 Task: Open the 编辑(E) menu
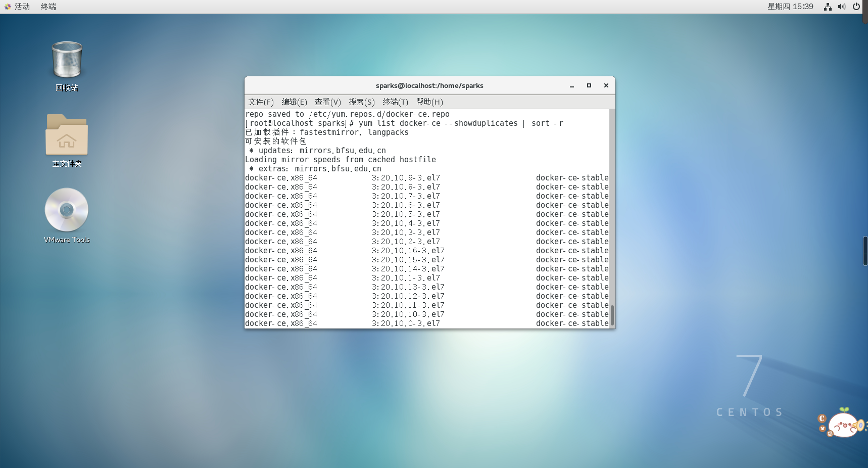[294, 102]
